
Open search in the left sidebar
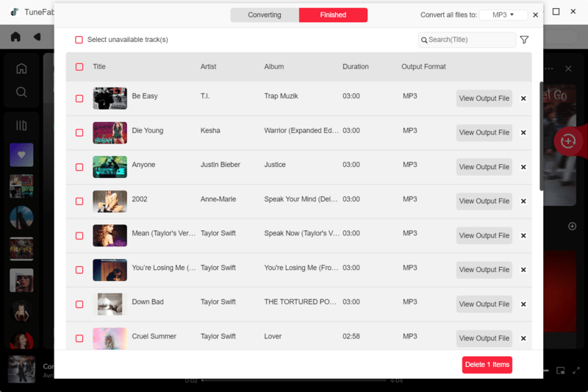point(21,92)
